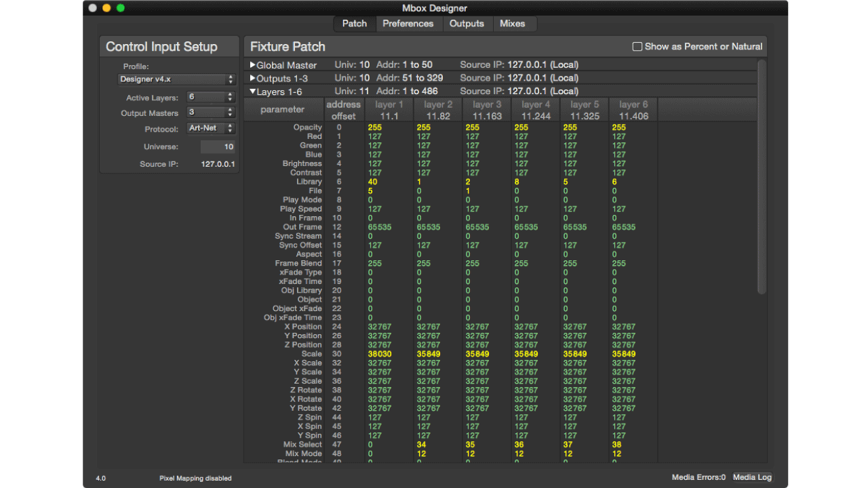Open the Profile dropdown
This screenshot has height=488, width=868.
click(176, 79)
